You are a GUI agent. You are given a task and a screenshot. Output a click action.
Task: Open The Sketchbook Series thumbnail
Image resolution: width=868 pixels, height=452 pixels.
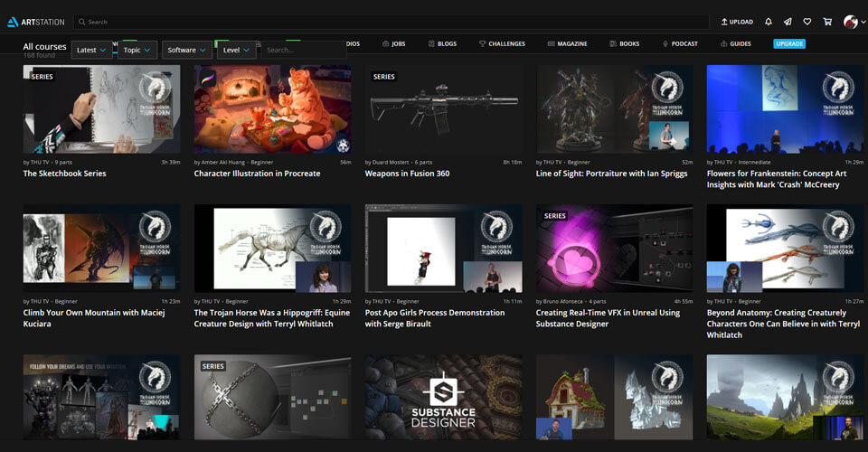point(102,109)
